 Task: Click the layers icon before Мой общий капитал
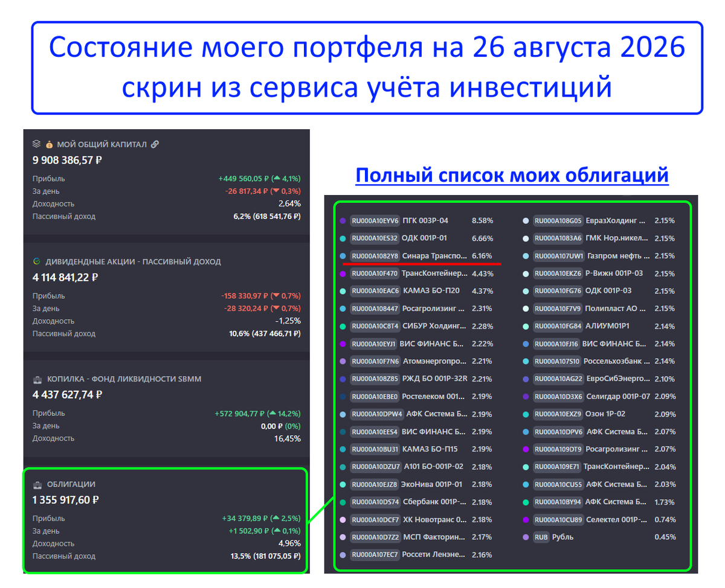coord(36,144)
